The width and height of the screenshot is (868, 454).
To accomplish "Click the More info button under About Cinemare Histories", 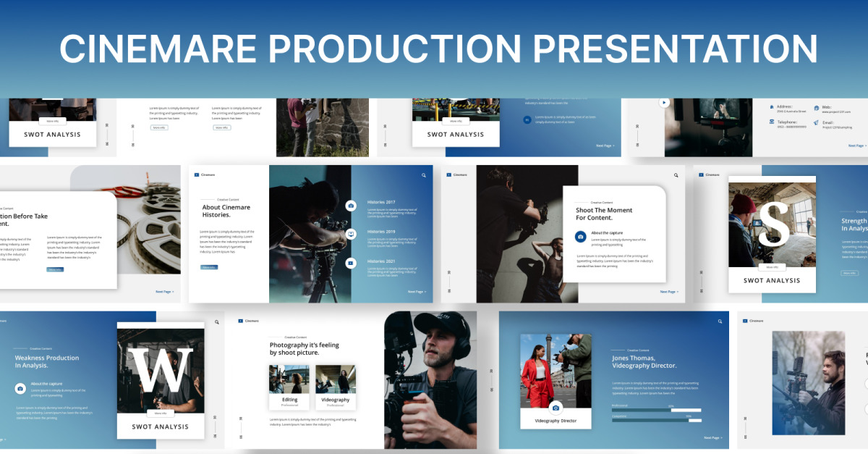I will click(x=209, y=267).
